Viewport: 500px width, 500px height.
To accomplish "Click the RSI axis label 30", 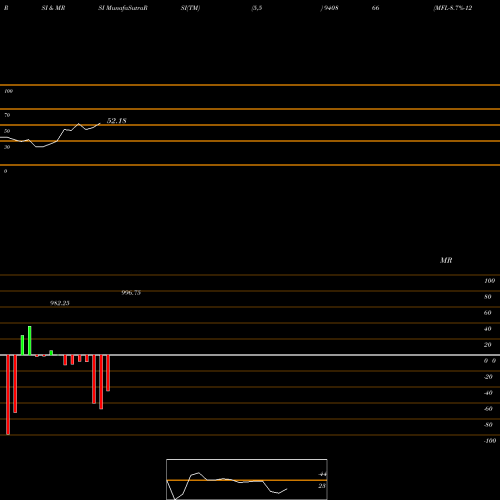I will click(7, 147).
